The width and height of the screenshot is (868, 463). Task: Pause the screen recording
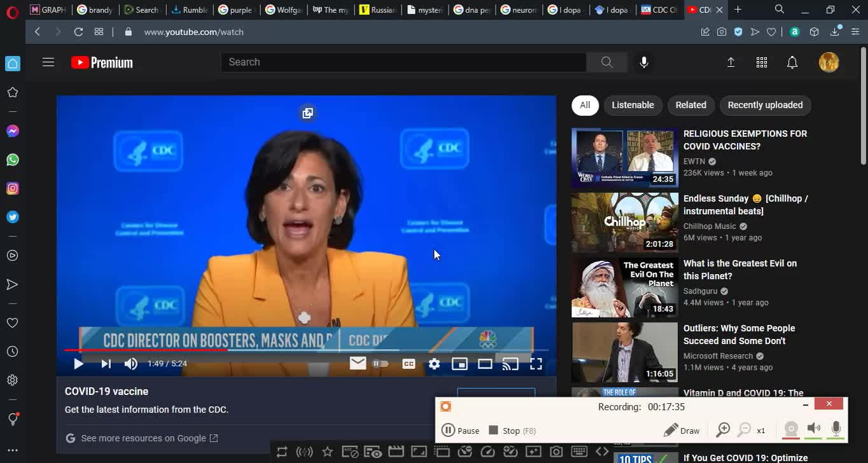[x=461, y=431]
